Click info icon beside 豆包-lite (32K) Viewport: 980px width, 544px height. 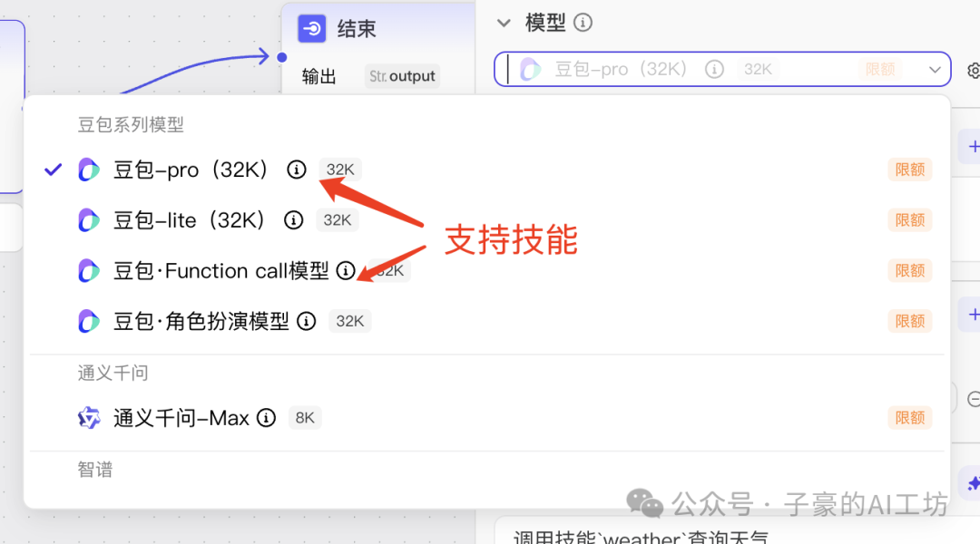click(x=293, y=219)
